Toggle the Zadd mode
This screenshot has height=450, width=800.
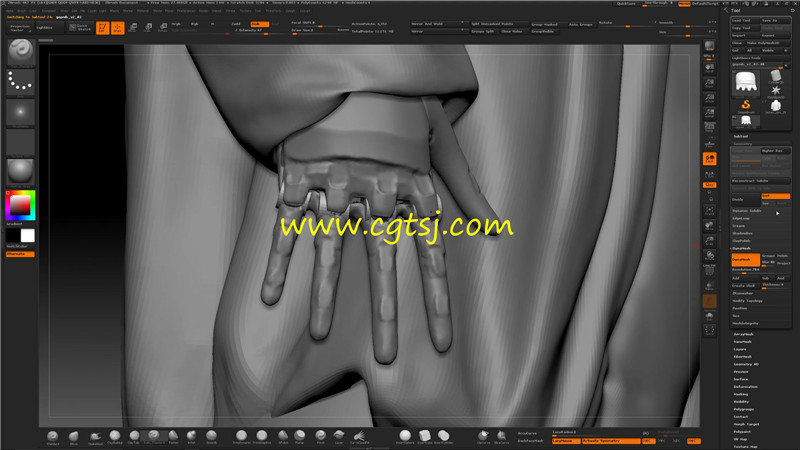point(236,24)
